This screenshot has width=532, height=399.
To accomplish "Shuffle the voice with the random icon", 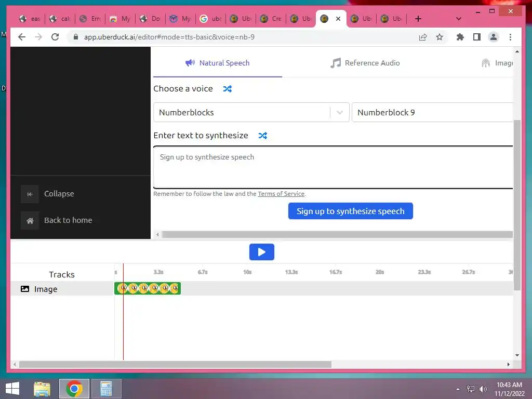I will [228, 89].
